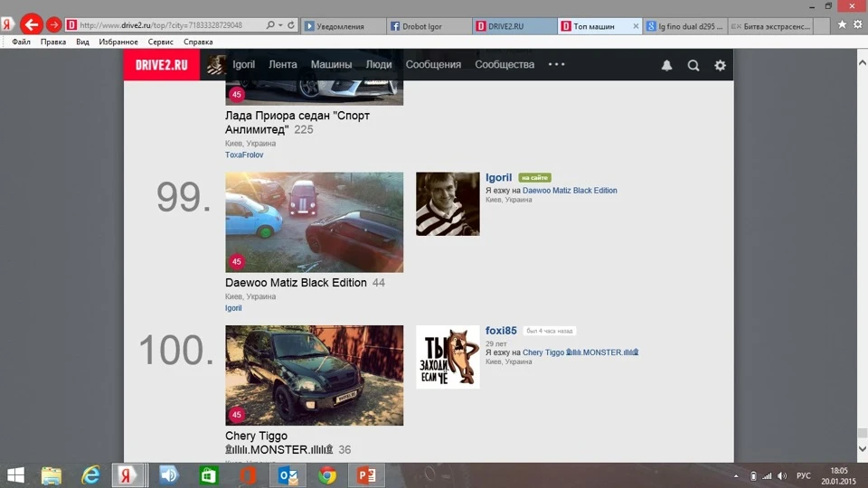The width and height of the screenshot is (868, 488).
Task: Click the 45 badge on Chery Tiggo photo
Action: pos(237,415)
